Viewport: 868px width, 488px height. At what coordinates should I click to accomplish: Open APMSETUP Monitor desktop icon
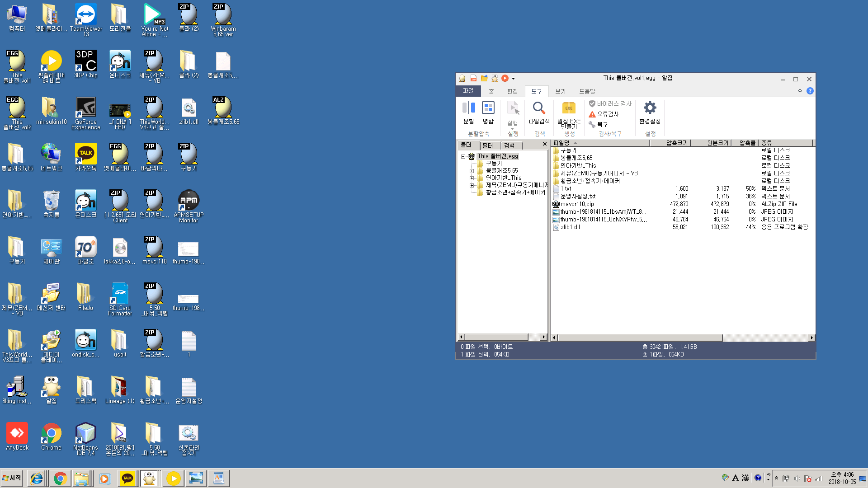[x=189, y=206]
